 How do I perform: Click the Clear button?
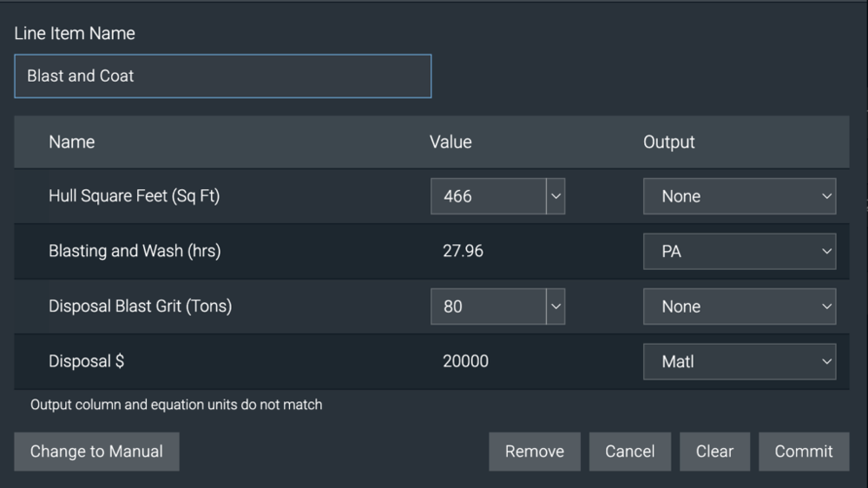pos(714,452)
